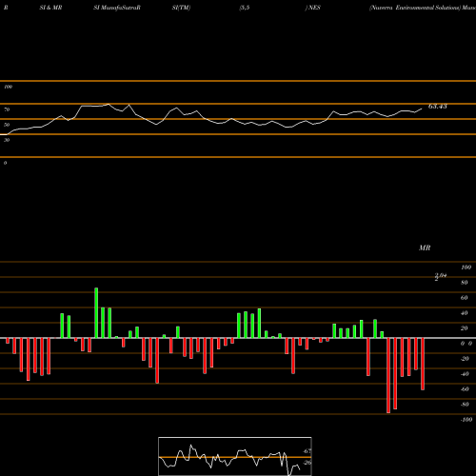476x476 pixels.
Task: Click the MR axis label -80
Action: tap(465, 405)
